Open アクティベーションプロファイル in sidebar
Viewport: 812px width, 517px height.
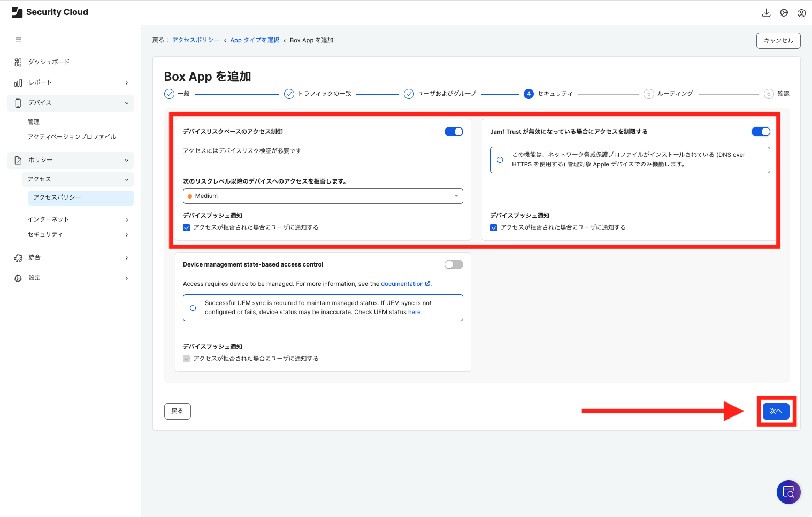coord(72,137)
